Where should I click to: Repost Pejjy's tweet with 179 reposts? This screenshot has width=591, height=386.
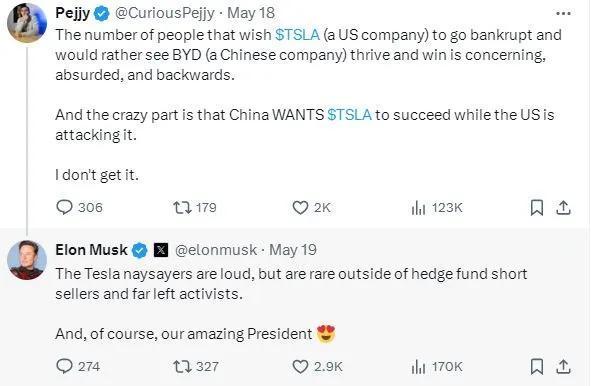194,207
